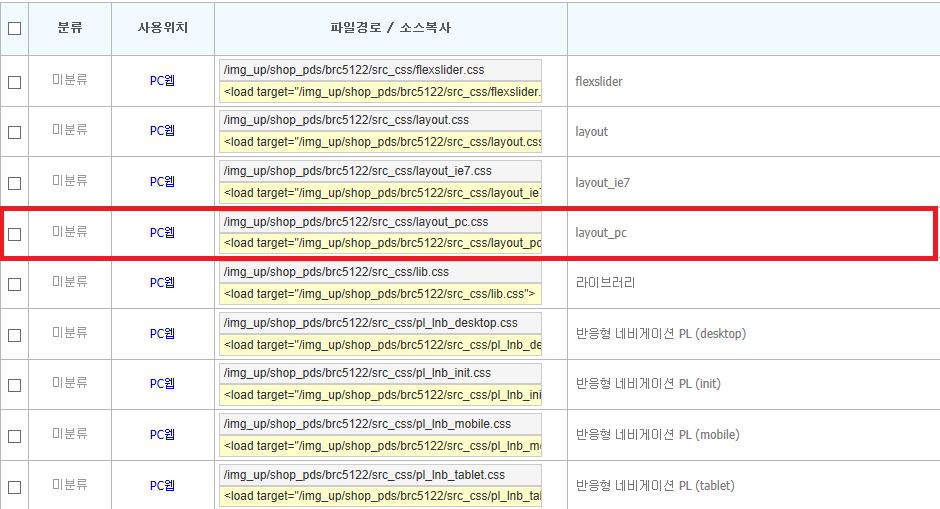Tick checkbox for lib.css row
940x509 pixels.
click(14, 284)
